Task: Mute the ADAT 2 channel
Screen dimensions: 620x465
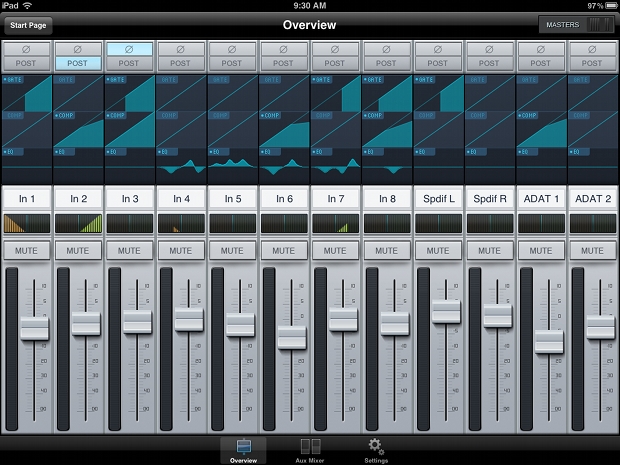Action: [592, 251]
